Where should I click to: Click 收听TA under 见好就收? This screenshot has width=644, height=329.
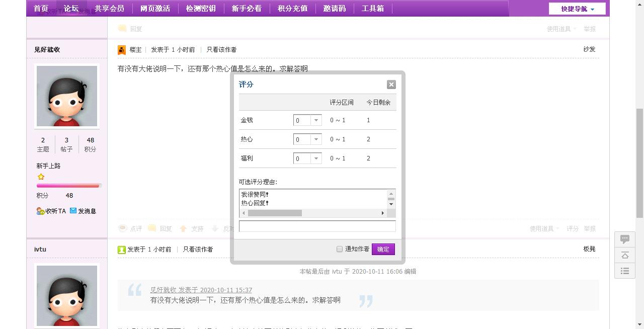[55, 211]
